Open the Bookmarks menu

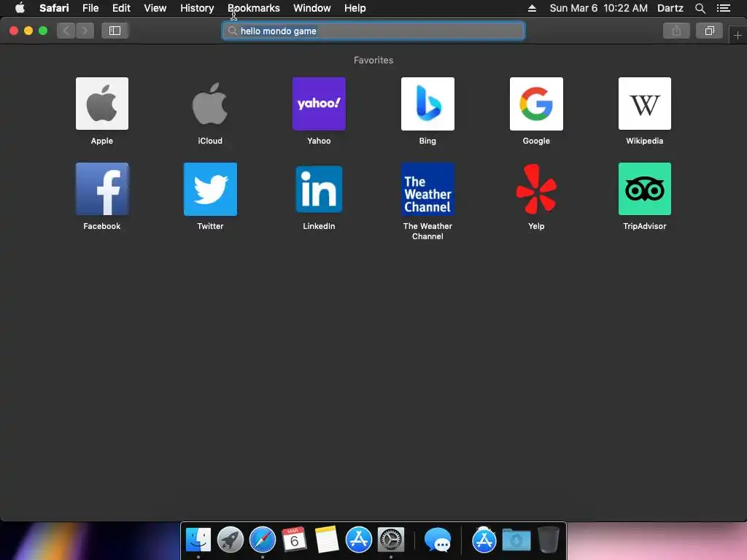tap(253, 8)
